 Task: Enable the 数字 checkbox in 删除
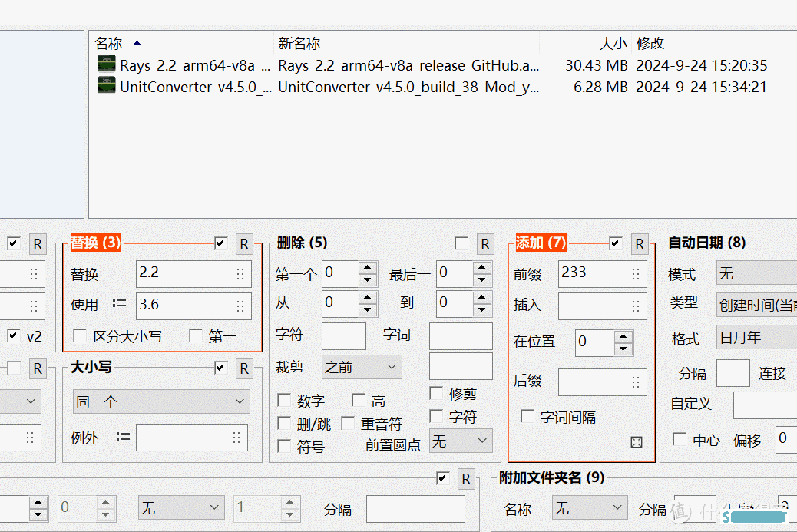point(283,400)
